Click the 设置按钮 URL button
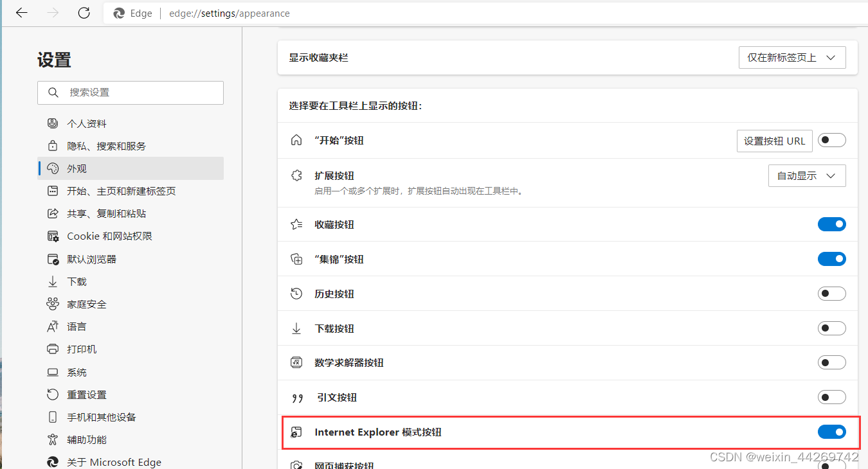The width and height of the screenshot is (868, 469). 774,141
